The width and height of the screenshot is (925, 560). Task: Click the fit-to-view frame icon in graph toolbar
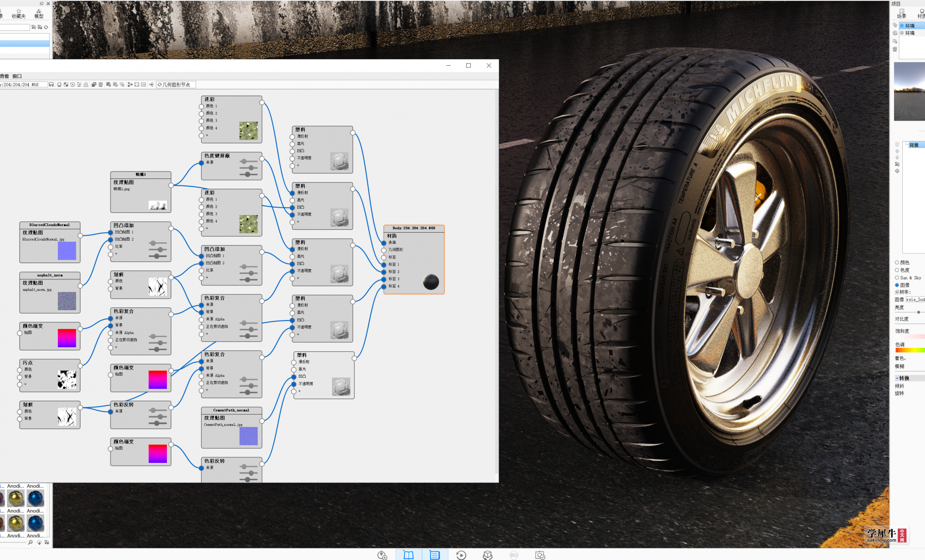[137, 85]
